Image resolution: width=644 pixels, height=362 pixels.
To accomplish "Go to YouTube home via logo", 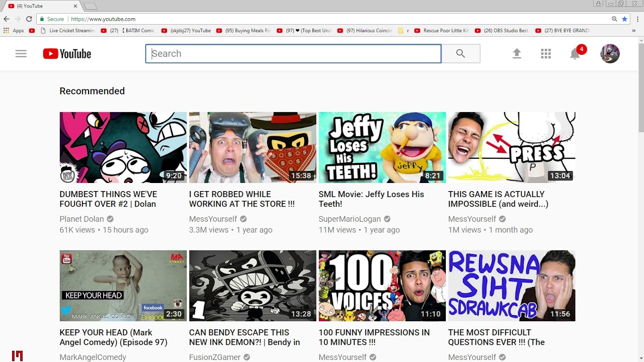I will (x=67, y=54).
